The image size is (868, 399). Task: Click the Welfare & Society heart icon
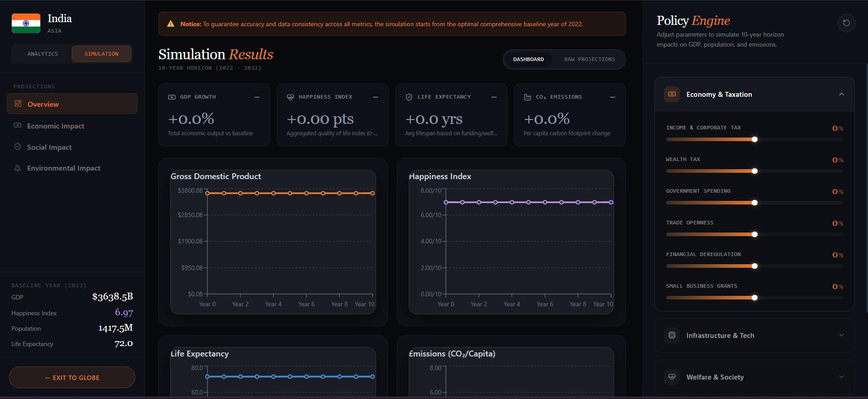(672, 377)
